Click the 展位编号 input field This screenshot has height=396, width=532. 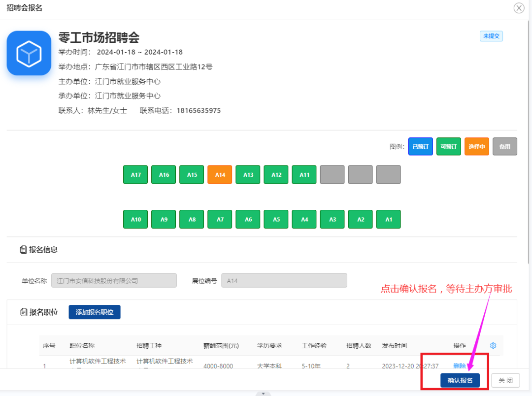[x=284, y=281]
